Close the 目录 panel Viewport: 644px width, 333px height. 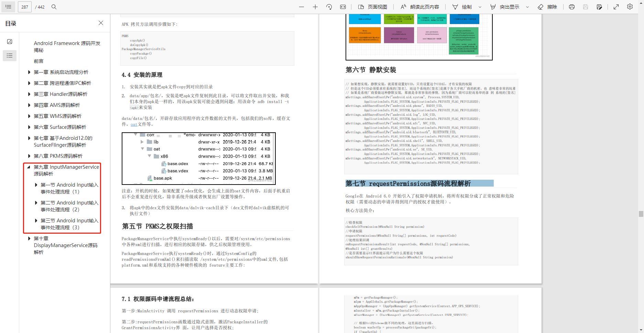point(101,23)
